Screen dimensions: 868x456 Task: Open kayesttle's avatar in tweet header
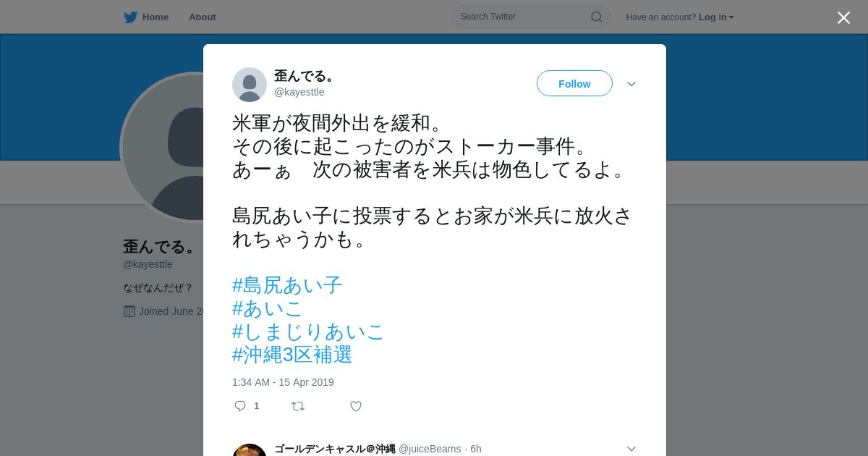[x=250, y=85]
